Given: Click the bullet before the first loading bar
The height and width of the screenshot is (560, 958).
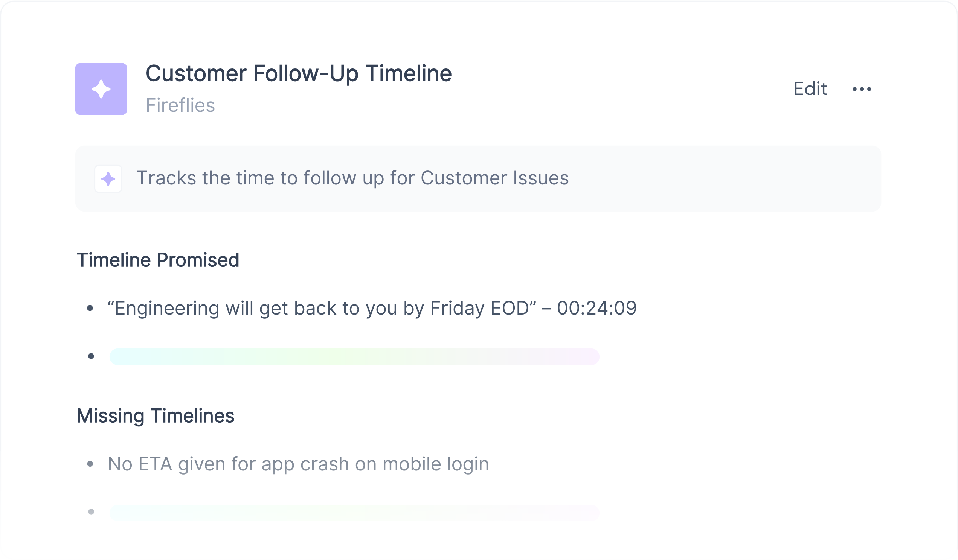Looking at the screenshot, I should tap(91, 356).
